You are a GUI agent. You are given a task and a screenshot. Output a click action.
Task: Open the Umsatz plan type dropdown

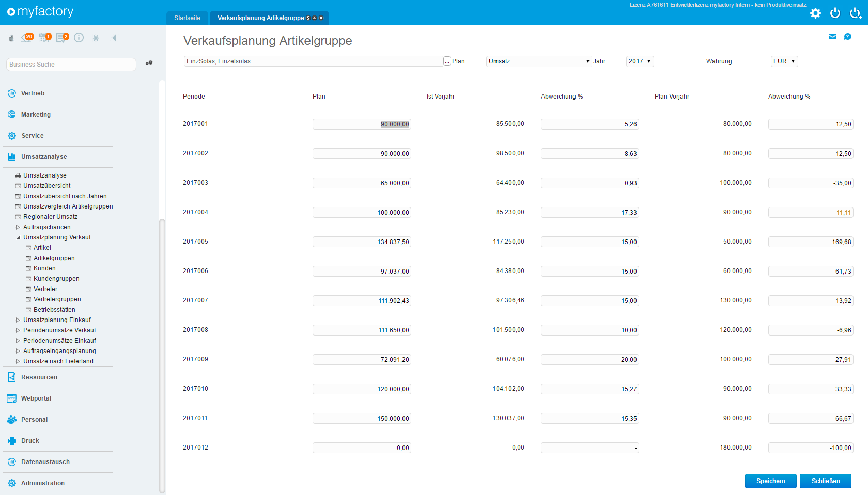click(x=539, y=61)
